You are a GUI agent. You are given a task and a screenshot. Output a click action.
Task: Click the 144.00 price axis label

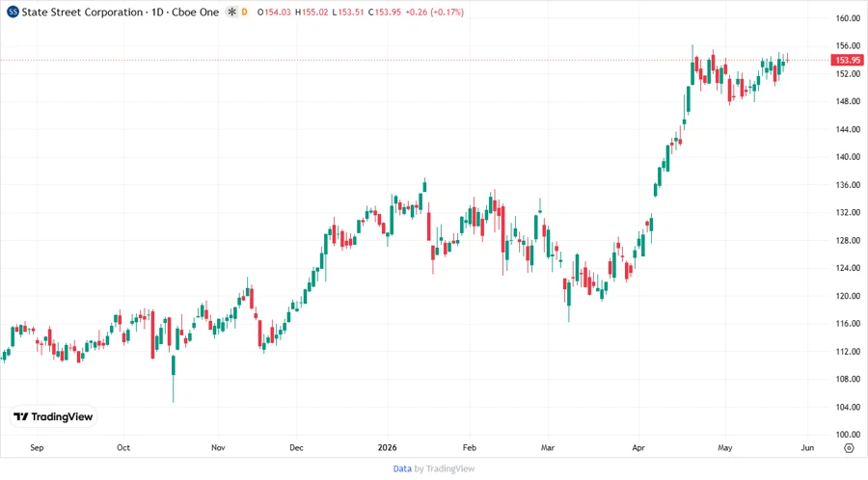[x=848, y=129]
